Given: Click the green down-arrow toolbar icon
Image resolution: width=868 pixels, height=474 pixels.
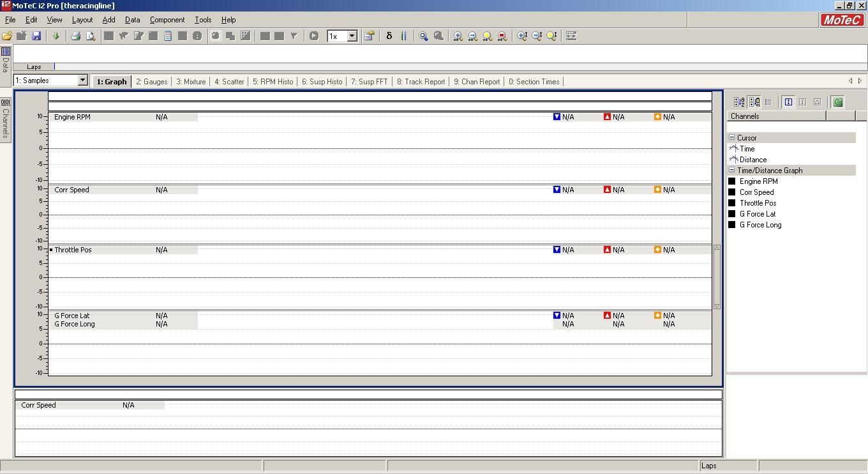Looking at the screenshot, I should (x=56, y=36).
